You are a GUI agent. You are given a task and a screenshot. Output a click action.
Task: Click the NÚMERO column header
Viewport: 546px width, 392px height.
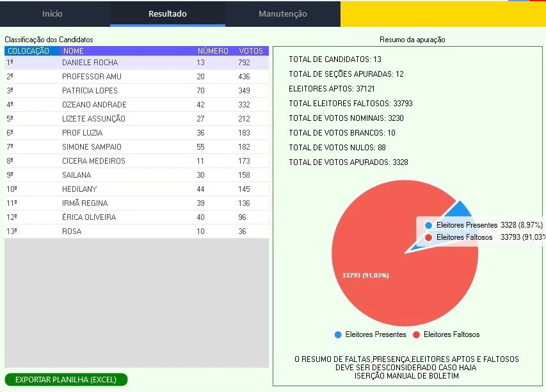pyautogui.click(x=213, y=51)
